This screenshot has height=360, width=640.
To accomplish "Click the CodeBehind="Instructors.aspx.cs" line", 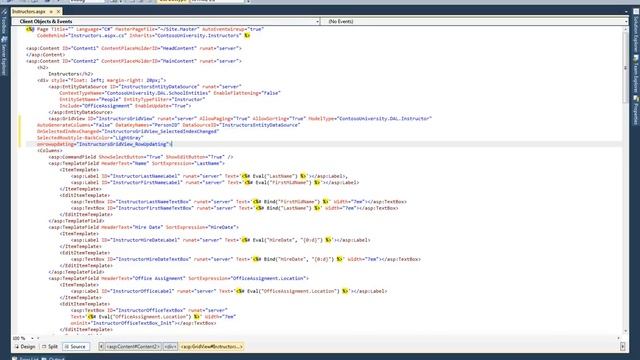I will [143, 36].
